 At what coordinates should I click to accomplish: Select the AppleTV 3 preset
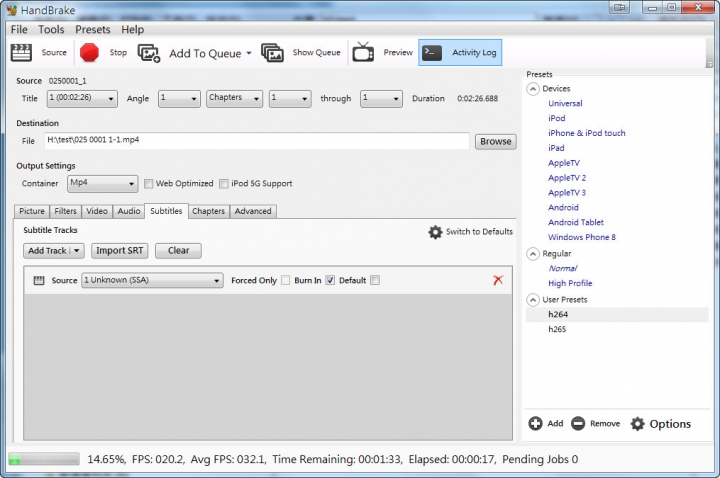567,193
